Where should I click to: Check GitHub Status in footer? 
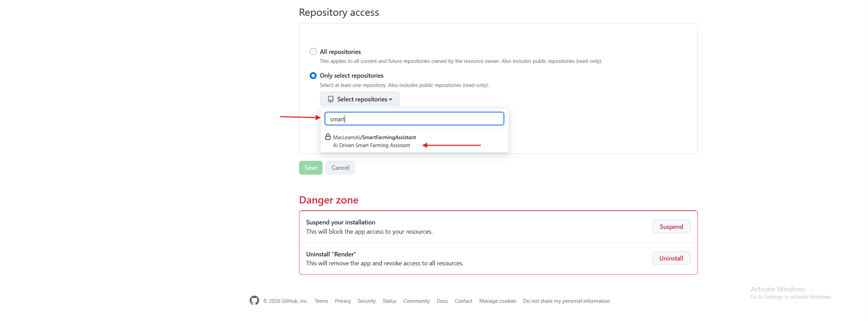pos(389,301)
